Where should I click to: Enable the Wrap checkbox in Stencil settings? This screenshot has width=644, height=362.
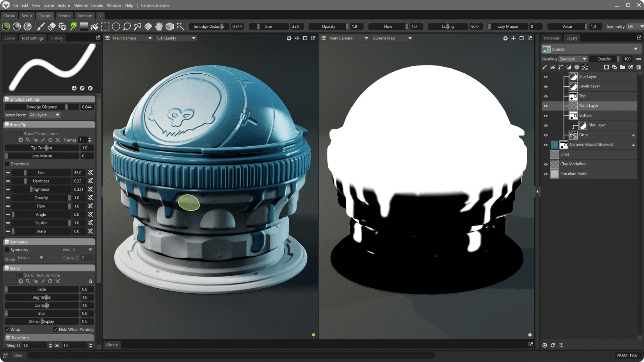pos(7,329)
